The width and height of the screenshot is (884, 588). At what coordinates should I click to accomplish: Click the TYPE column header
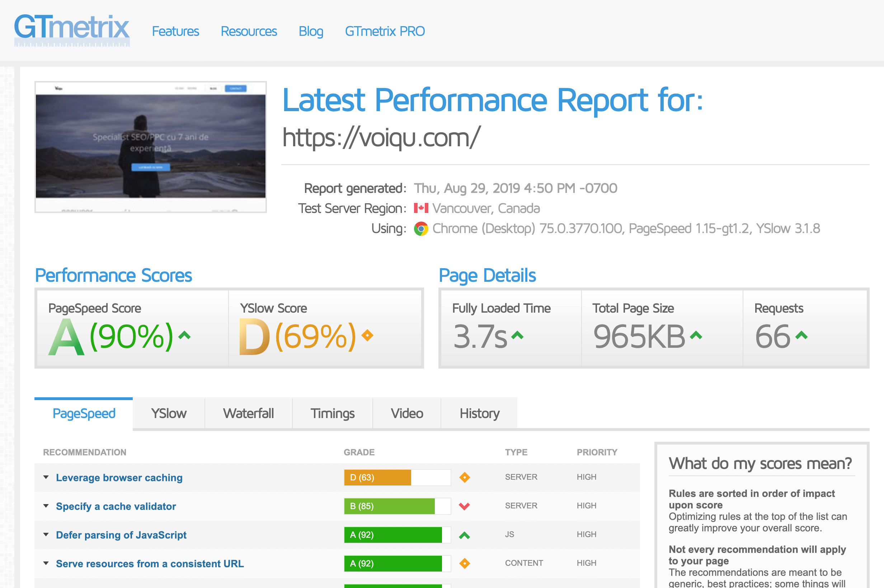point(516,452)
